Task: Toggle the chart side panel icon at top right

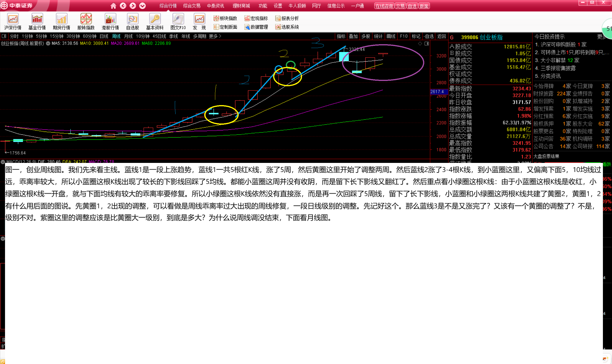Action: 427,43
